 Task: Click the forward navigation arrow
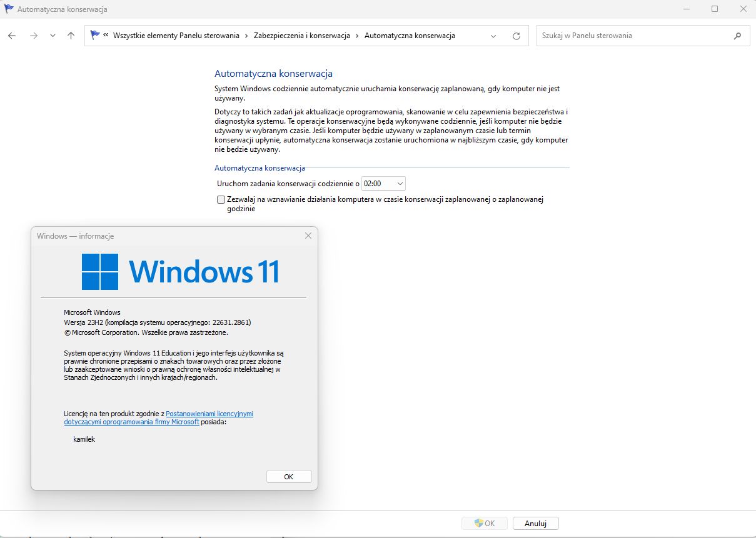(x=33, y=36)
